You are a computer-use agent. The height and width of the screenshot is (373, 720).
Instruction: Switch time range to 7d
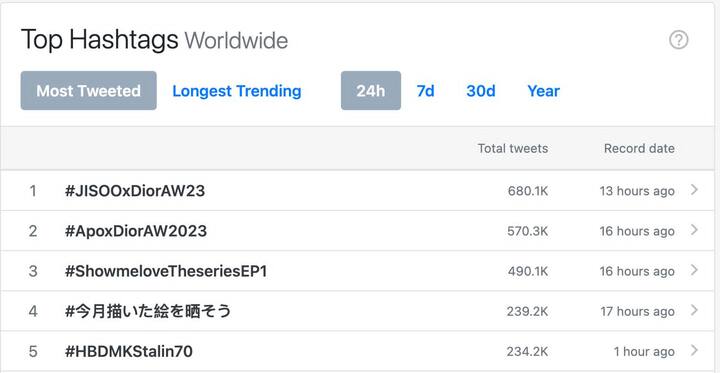tap(425, 91)
